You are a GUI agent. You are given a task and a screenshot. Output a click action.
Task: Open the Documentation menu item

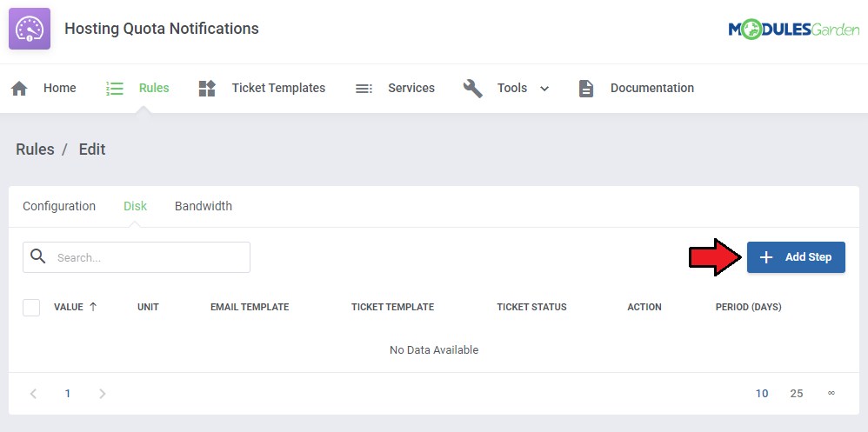pyautogui.click(x=652, y=88)
